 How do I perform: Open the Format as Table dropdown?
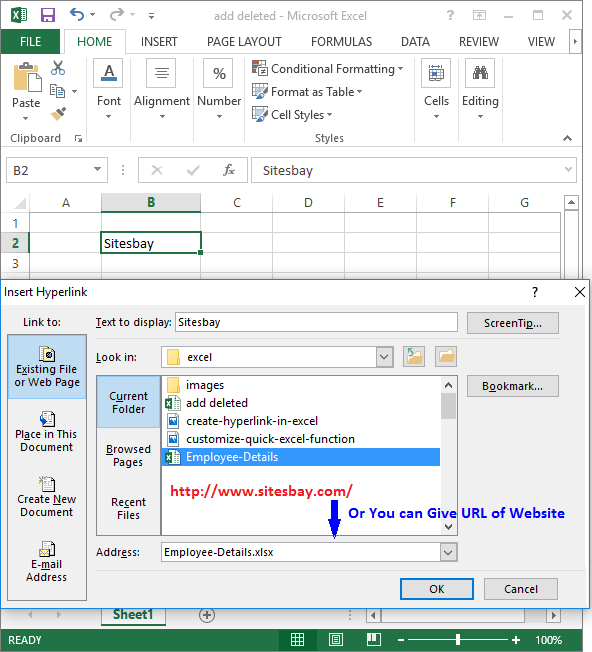307,91
